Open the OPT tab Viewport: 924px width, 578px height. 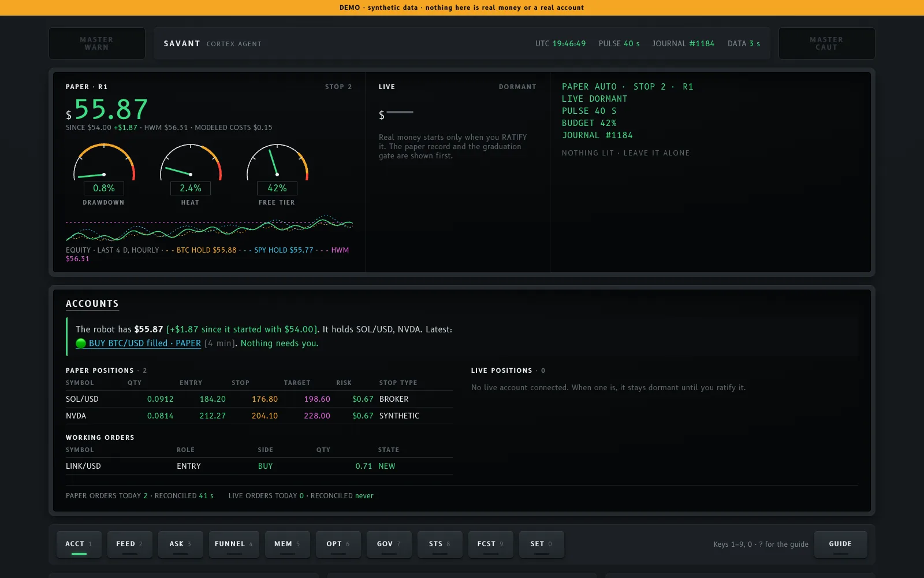pos(338,544)
